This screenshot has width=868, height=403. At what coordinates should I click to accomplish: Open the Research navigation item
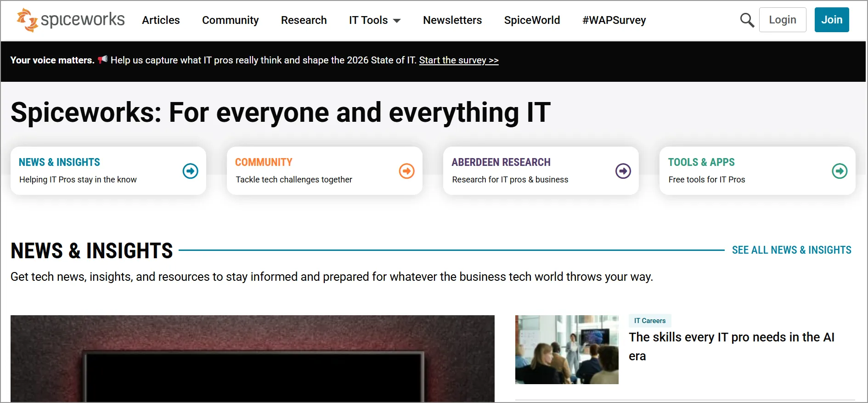[x=304, y=20]
